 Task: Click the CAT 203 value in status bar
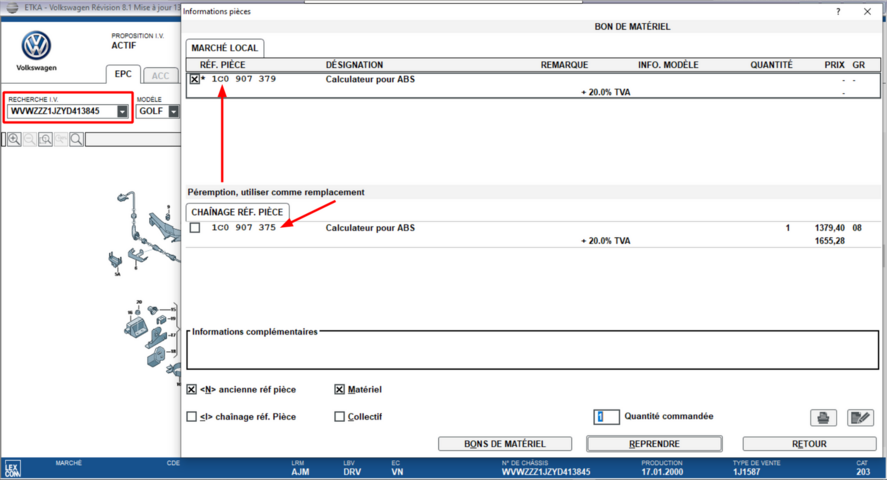[x=863, y=472]
